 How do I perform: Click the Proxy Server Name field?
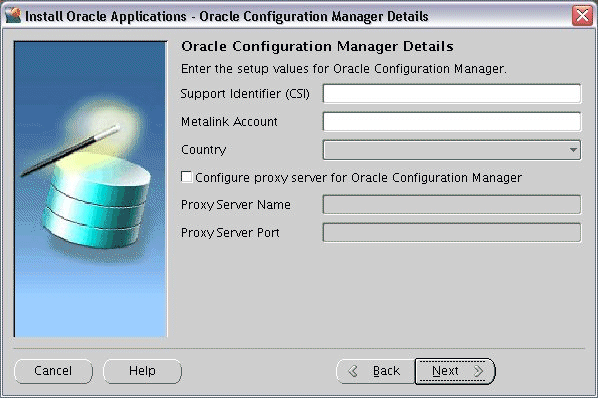pyautogui.click(x=452, y=205)
